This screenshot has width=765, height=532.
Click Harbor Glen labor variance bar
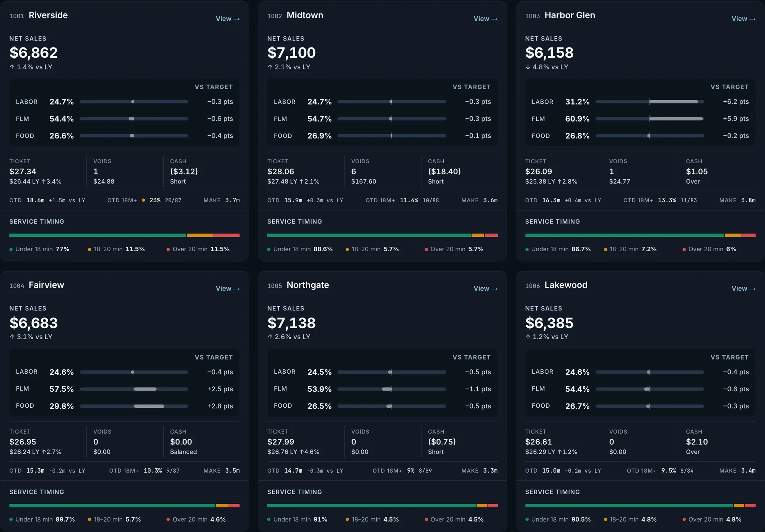tap(649, 102)
